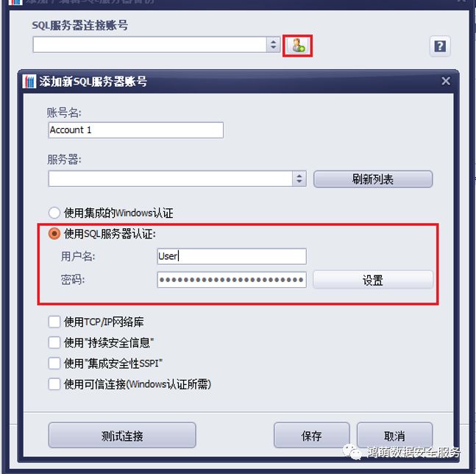Close the add new SQL server account dialog
The image size is (476, 474).
click(x=446, y=81)
